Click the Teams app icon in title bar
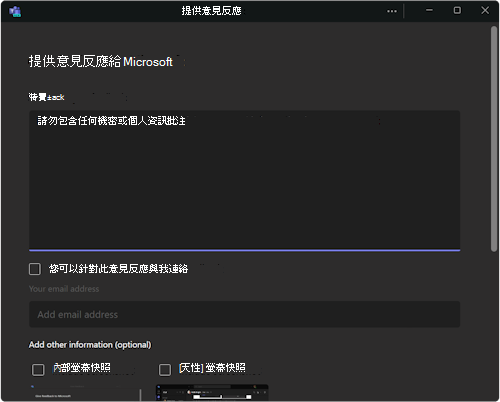 15,11
